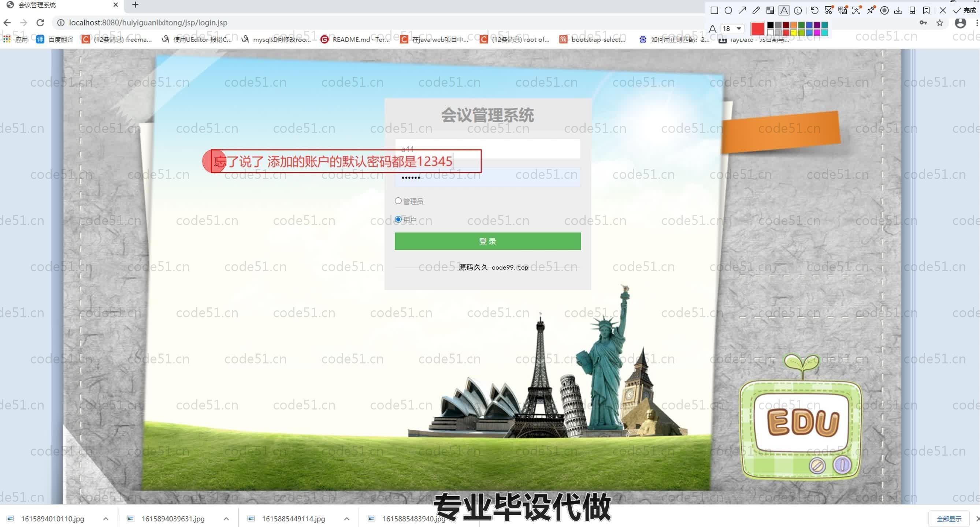The height and width of the screenshot is (527, 980).
Task: Open downloaded file 1615894010110.jpg
Action: [x=52, y=519]
